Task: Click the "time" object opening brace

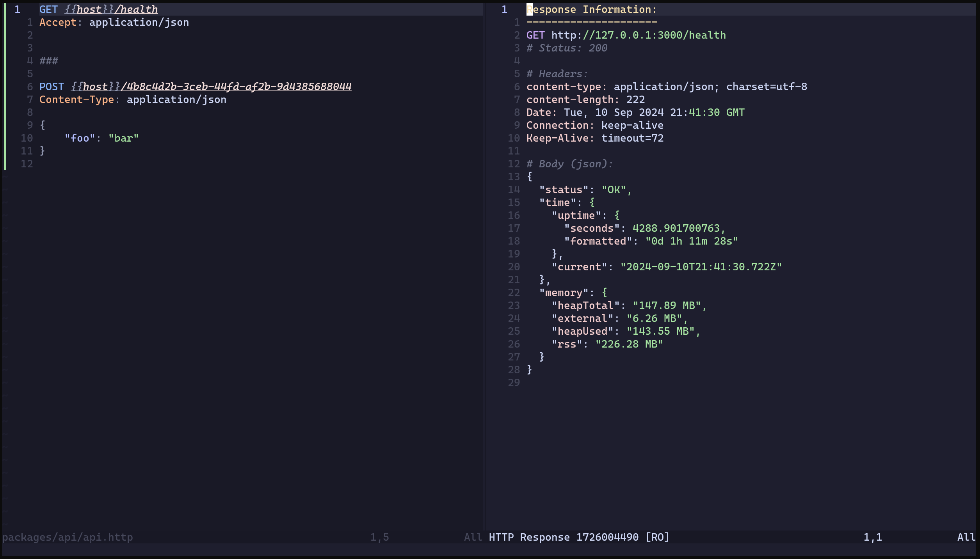Action: click(592, 202)
